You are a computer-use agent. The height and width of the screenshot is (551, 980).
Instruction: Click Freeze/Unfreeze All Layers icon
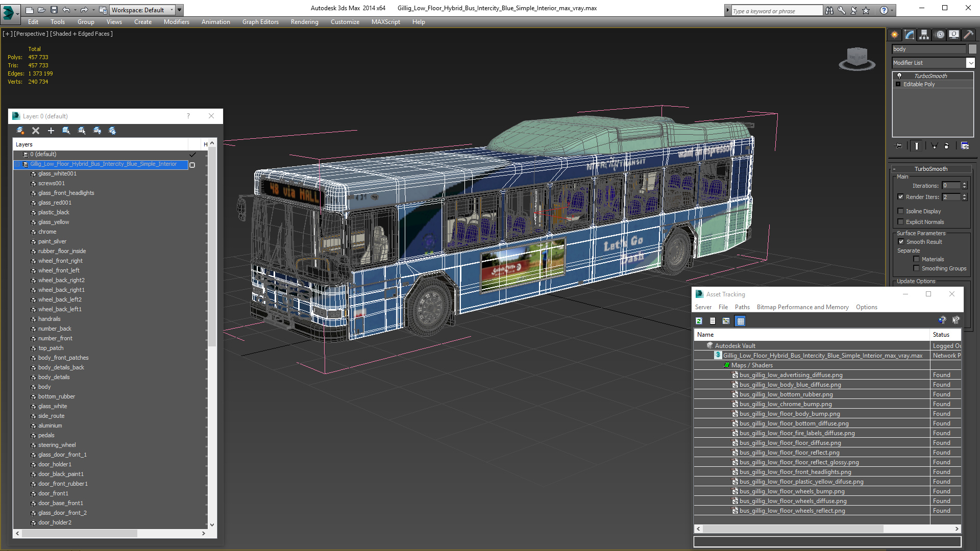tap(112, 131)
